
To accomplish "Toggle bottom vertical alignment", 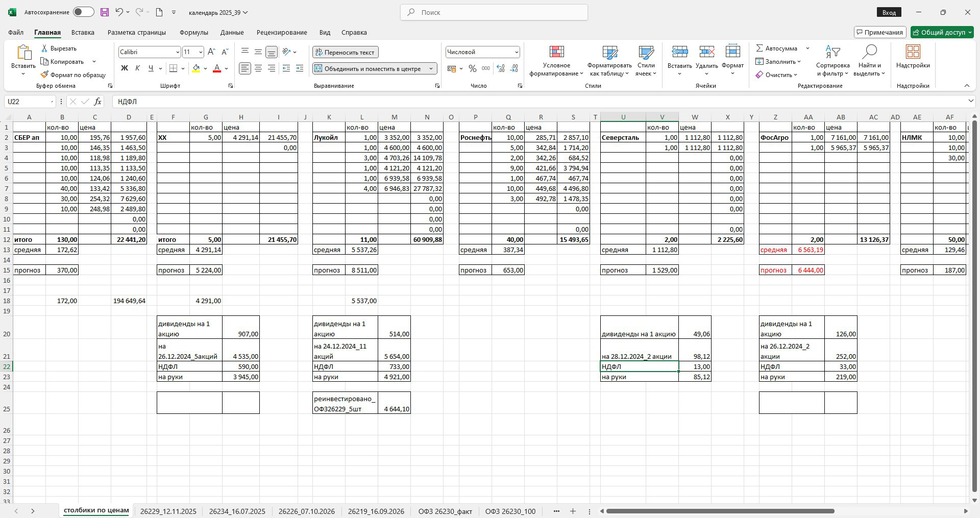I will tap(272, 52).
